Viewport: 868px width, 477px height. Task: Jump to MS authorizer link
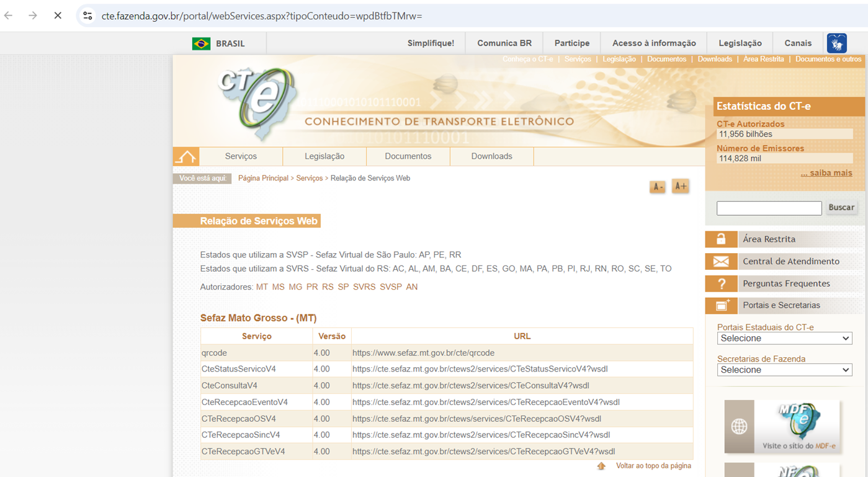pos(278,287)
